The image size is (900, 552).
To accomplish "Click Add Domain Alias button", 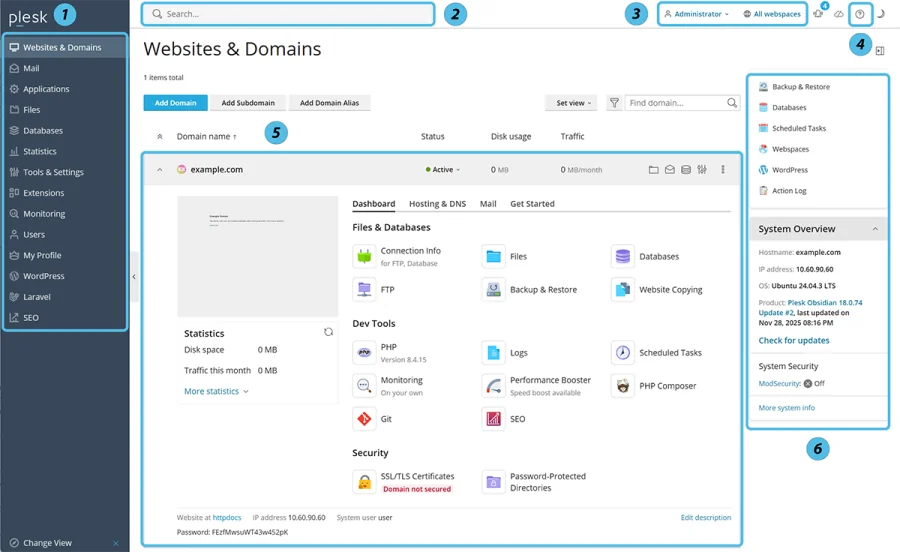I will [x=329, y=103].
